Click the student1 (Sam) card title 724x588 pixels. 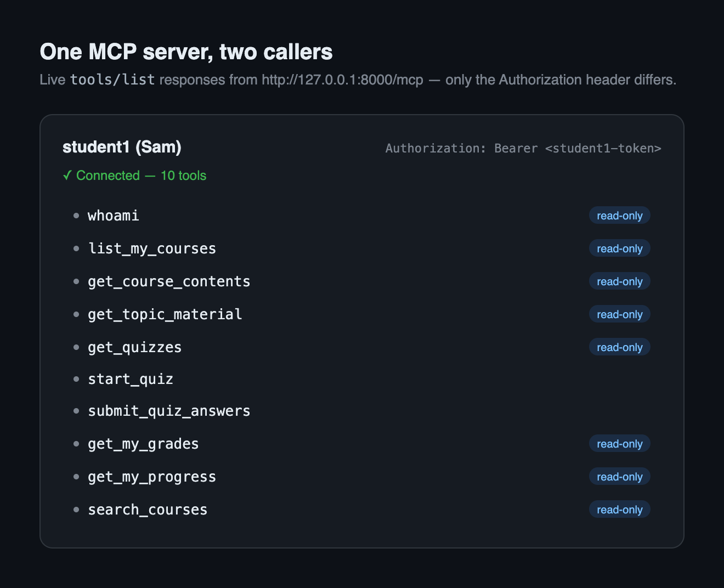click(122, 147)
